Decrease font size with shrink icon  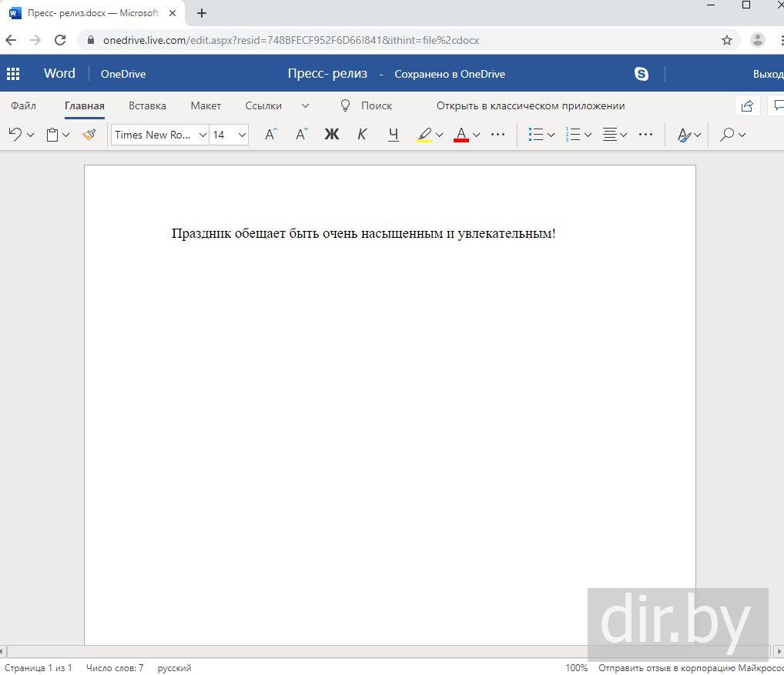pyautogui.click(x=301, y=135)
